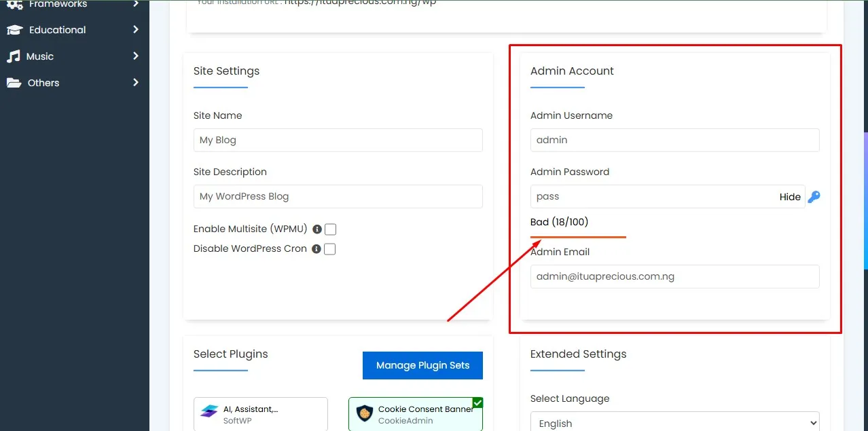Screen dimensions: 868x431
Task: Deselect the Cookie Consent Banner plugin checkmark
Action: click(x=477, y=401)
